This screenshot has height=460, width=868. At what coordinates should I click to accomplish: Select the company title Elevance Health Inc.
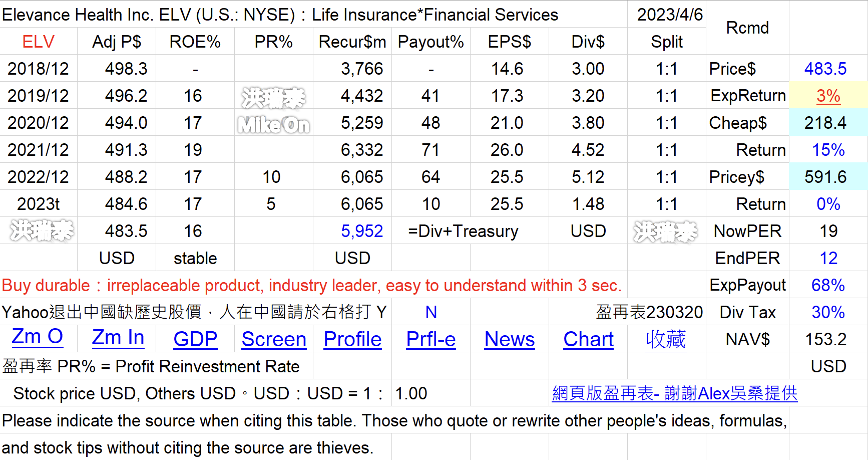(x=280, y=15)
